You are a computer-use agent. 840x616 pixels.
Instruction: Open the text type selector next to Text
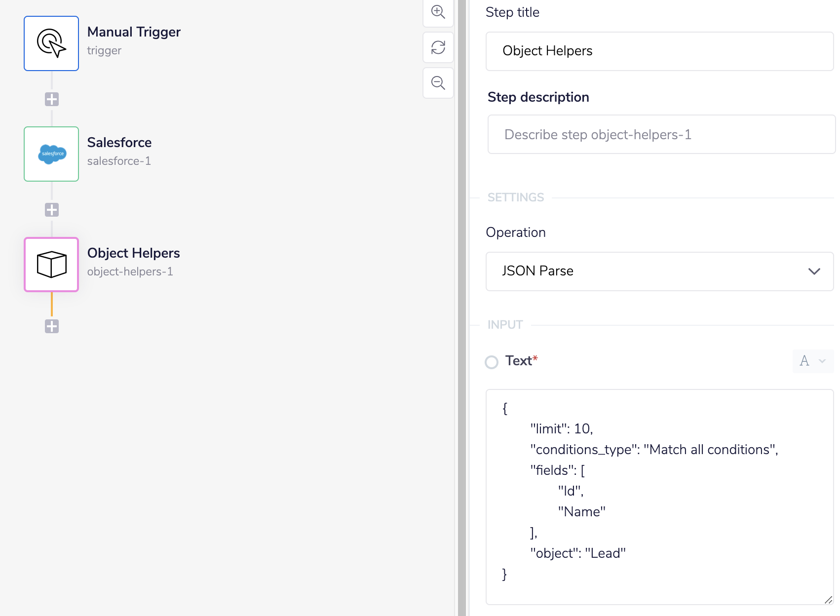(812, 361)
